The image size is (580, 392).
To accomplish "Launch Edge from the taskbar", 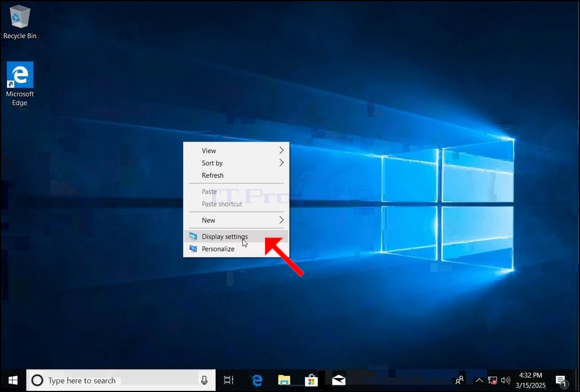I will [x=257, y=380].
